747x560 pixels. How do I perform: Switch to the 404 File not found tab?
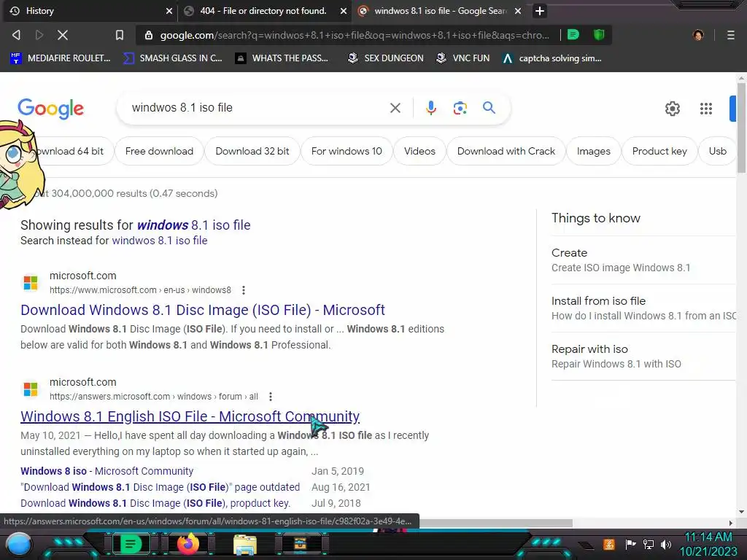pyautogui.click(x=263, y=10)
